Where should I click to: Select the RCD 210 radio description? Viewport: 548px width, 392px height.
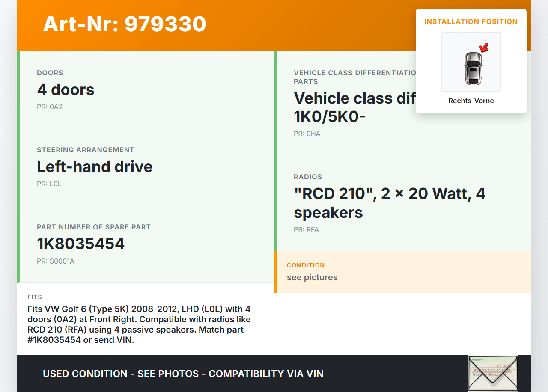point(390,203)
